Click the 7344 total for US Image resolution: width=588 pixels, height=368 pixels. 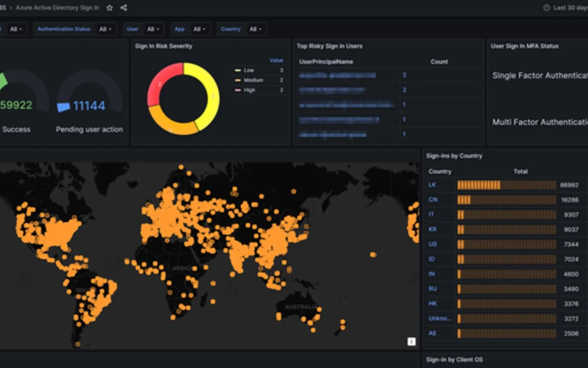(x=571, y=244)
